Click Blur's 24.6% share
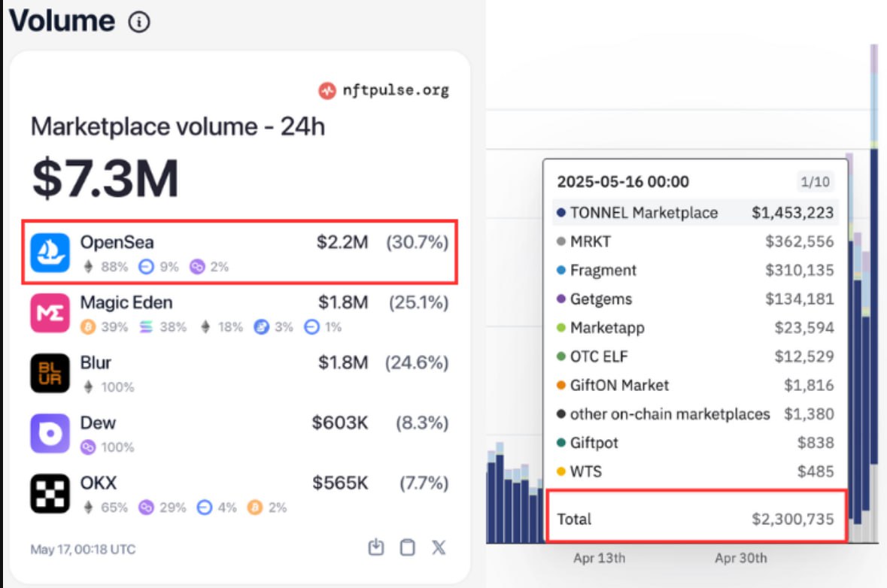Viewport: 887px width, 588px height. point(417,362)
